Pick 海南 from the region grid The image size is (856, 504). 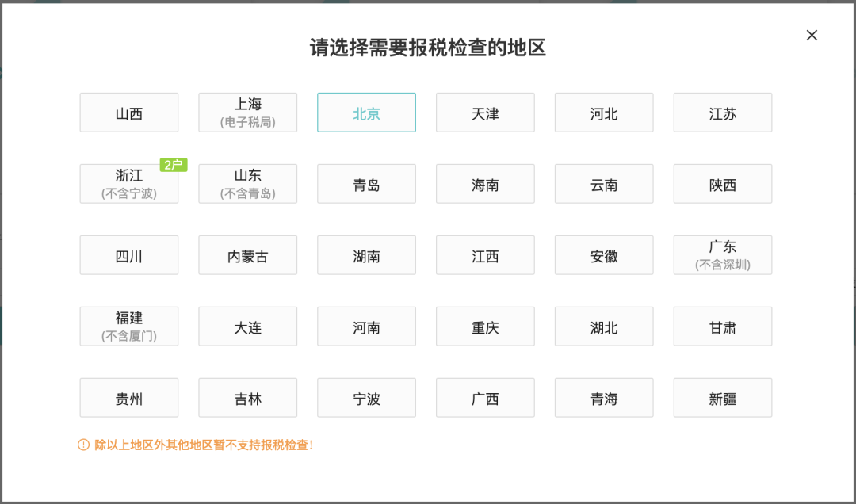coord(485,184)
